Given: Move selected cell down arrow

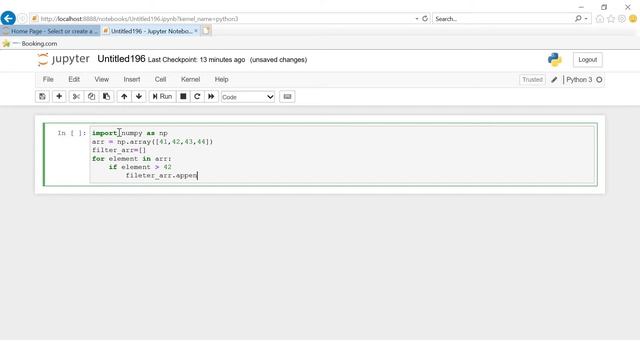Looking at the screenshot, I should pyautogui.click(x=139, y=97).
